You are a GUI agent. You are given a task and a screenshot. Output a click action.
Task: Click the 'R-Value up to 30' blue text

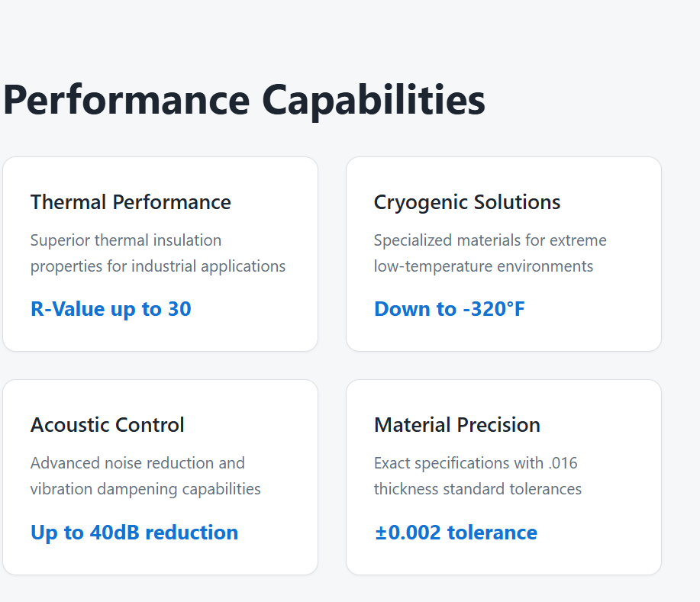(111, 309)
